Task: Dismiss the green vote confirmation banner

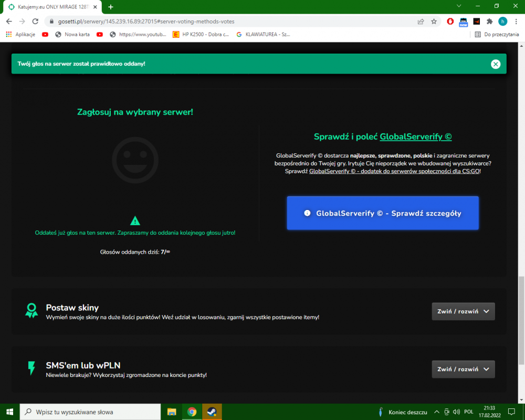Action: 496,64
